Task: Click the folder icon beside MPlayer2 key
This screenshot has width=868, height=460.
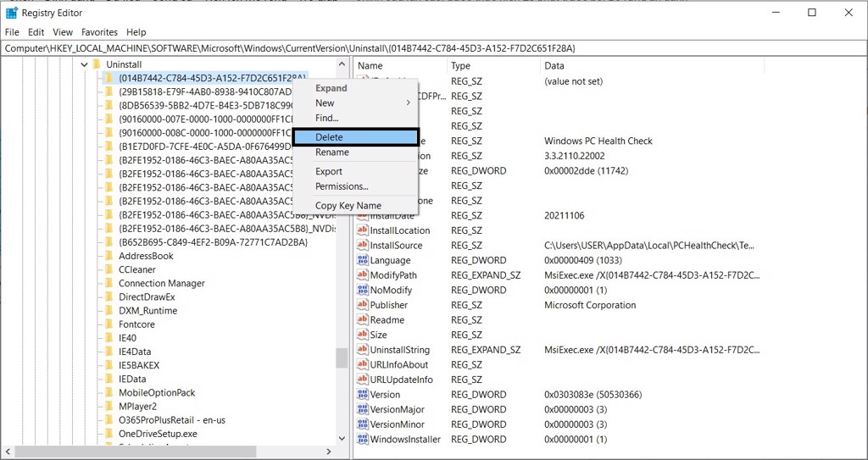Action: tap(108, 407)
